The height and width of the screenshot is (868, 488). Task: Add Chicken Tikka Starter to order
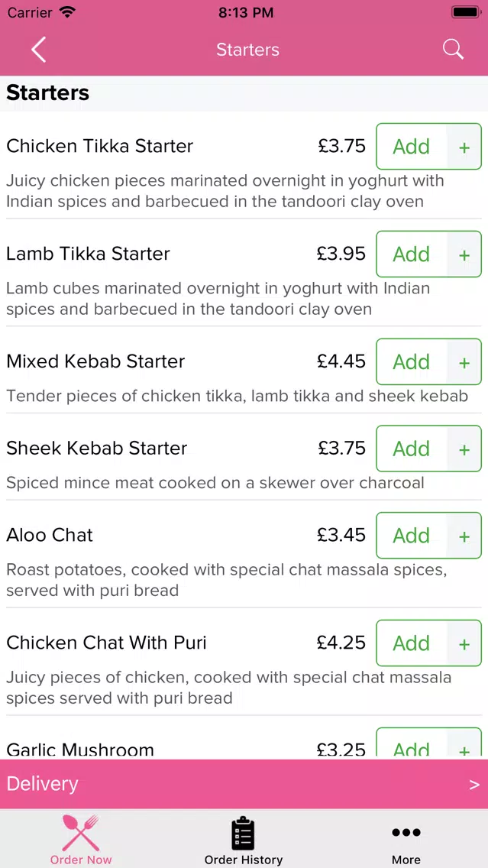[411, 146]
